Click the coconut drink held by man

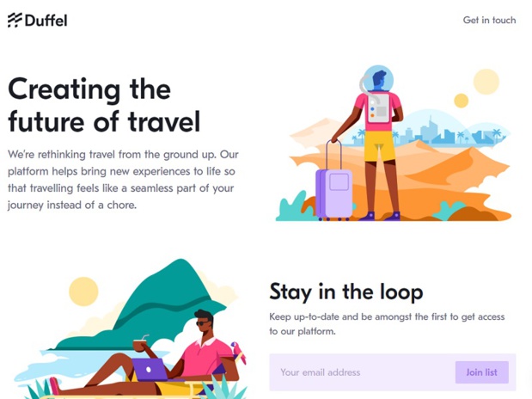click(x=139, y=344)
